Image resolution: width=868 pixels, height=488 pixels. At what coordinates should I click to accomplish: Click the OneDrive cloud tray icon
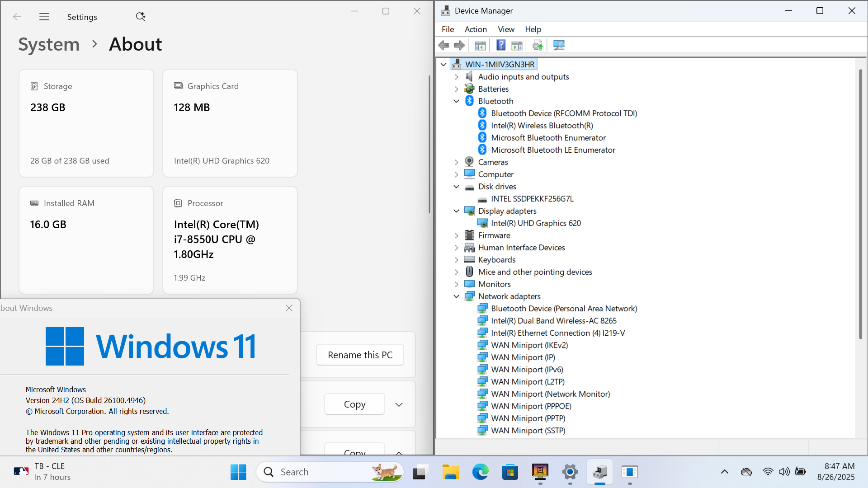(x=746, y=472)
